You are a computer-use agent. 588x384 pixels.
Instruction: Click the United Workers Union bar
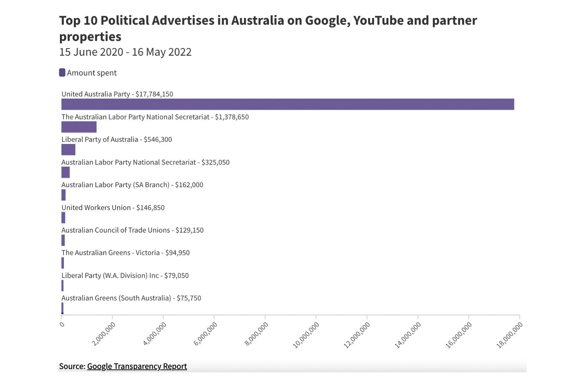coord(63,218)
